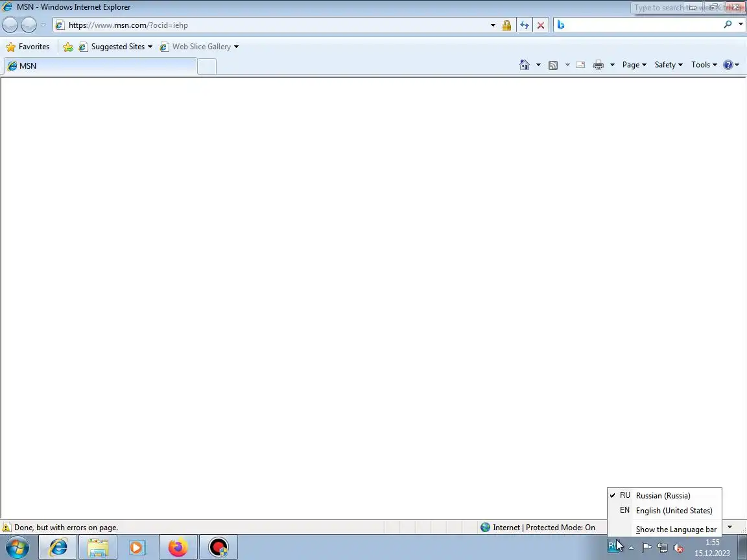Viewport: 747px width, 560px height.
Task: Select the MSN tab
Action: tap(101, 65)
